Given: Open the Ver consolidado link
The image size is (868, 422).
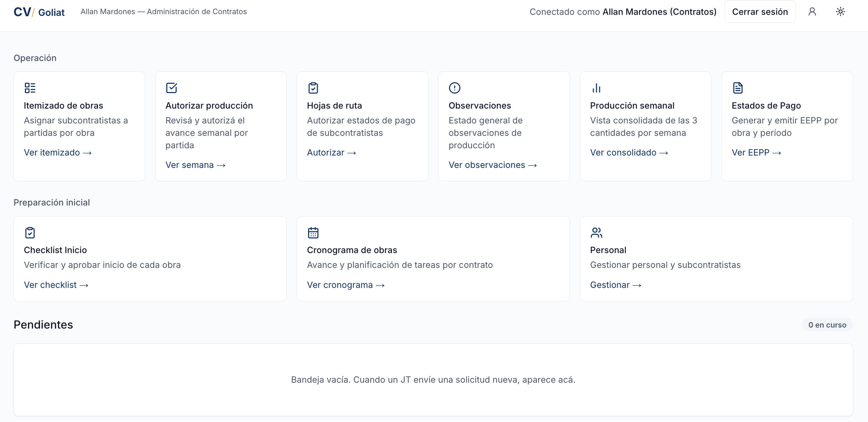Looking at the screenshot, I should (x=629, y=152).
